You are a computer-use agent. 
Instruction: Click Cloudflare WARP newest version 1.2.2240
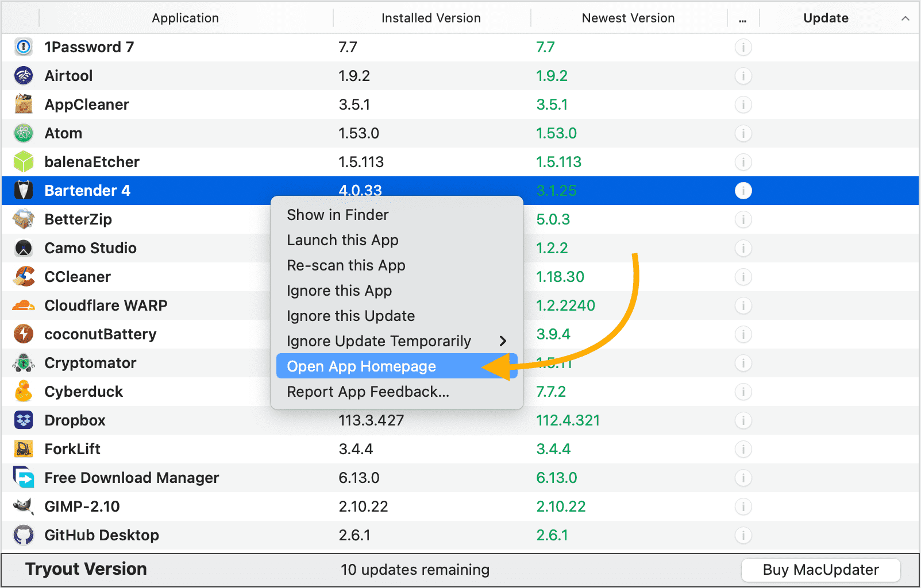click(x=565, y=305)
